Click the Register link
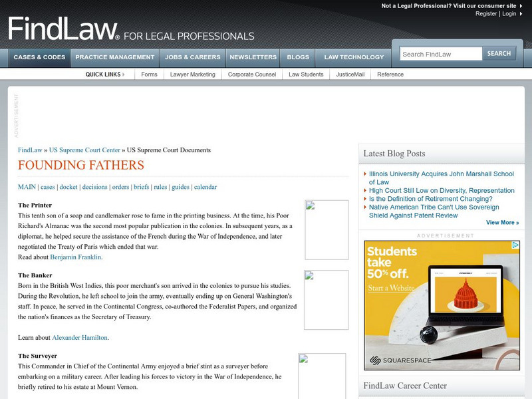This screenshot has height=399, width=532. click(x=486, y=13)
